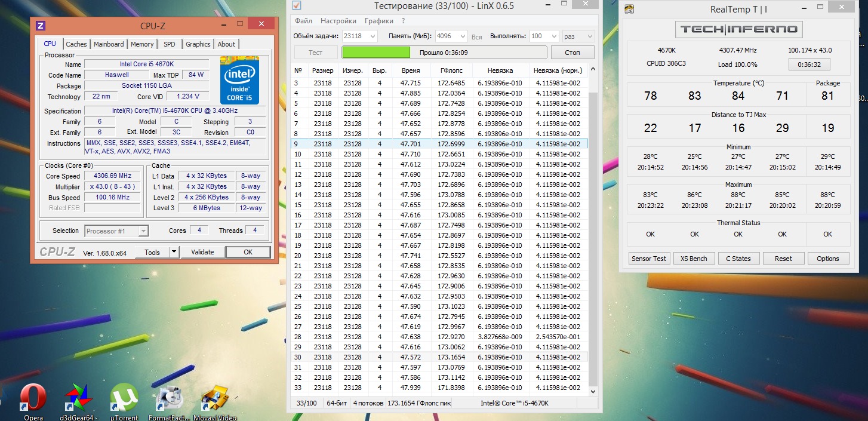Open the Файл menu in LinX

pos(303,21)
